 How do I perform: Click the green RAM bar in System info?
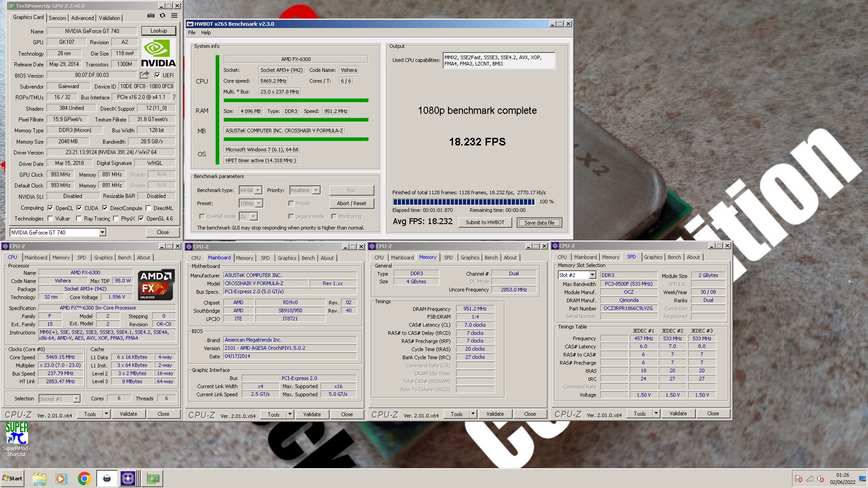(296, 120)
